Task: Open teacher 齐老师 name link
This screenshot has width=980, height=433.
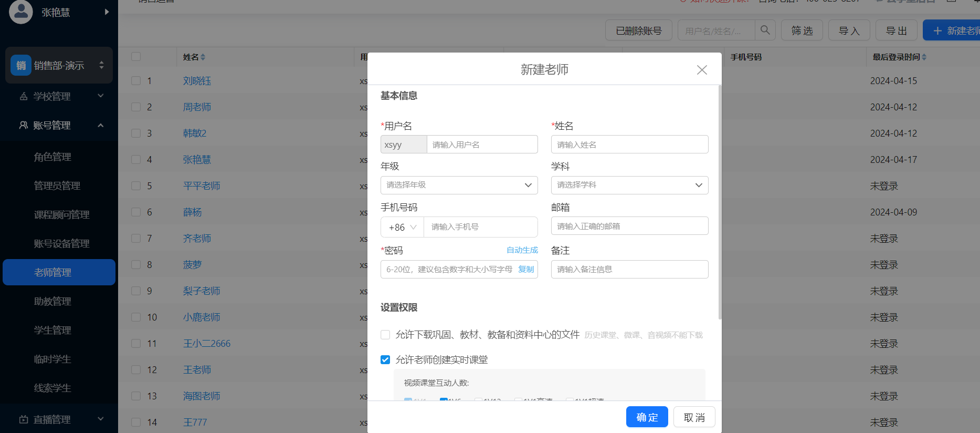Action: [197, 239]
